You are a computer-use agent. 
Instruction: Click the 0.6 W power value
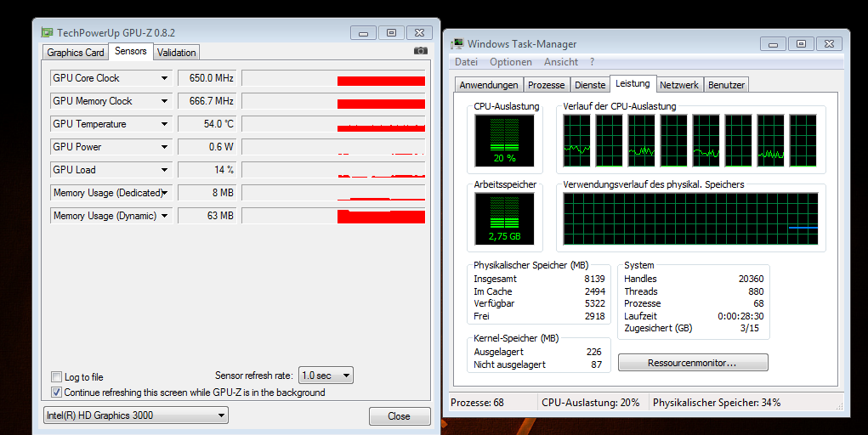tap(207, 147)
